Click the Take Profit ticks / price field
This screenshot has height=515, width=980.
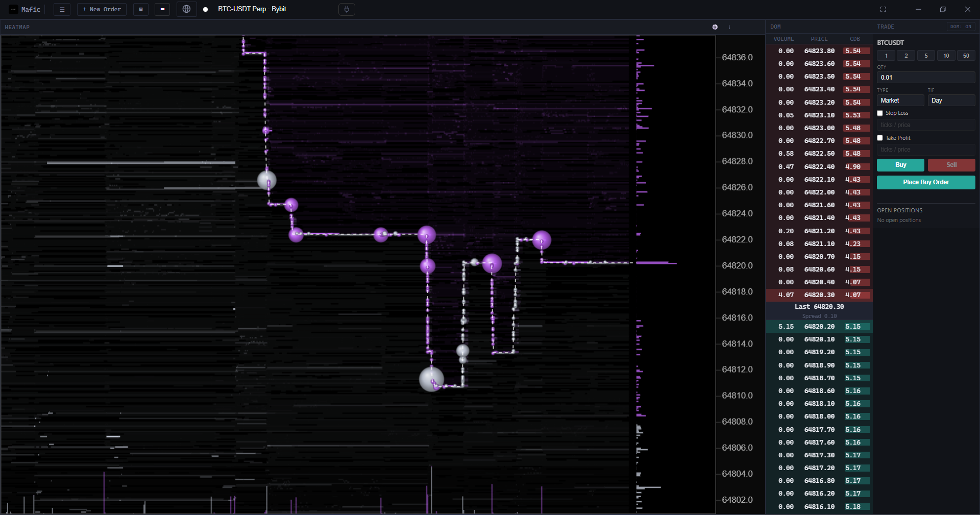(x=926, y=150)
